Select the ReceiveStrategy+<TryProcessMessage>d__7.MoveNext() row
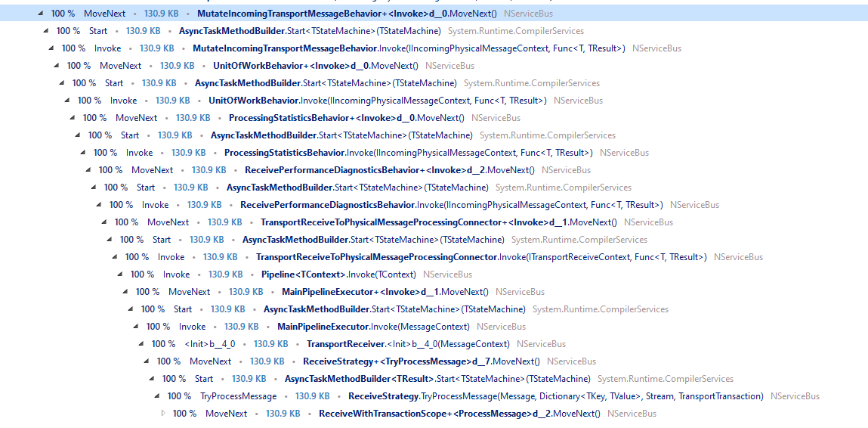This screenshot has width=868, height=428. coord(421,361)
